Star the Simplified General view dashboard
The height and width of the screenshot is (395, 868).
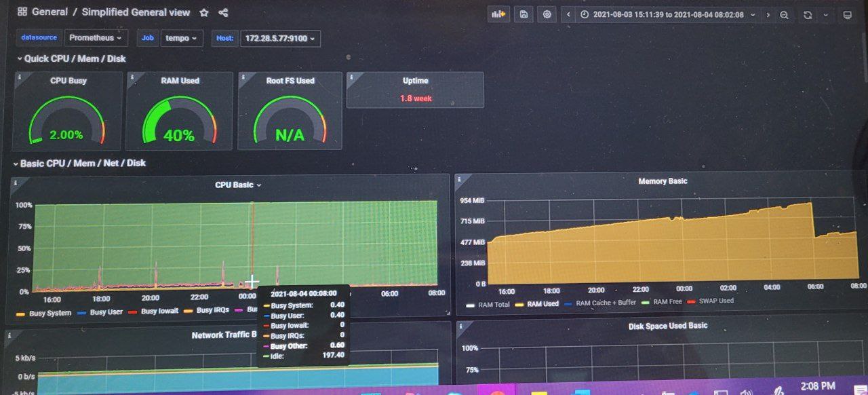(204, 12)
